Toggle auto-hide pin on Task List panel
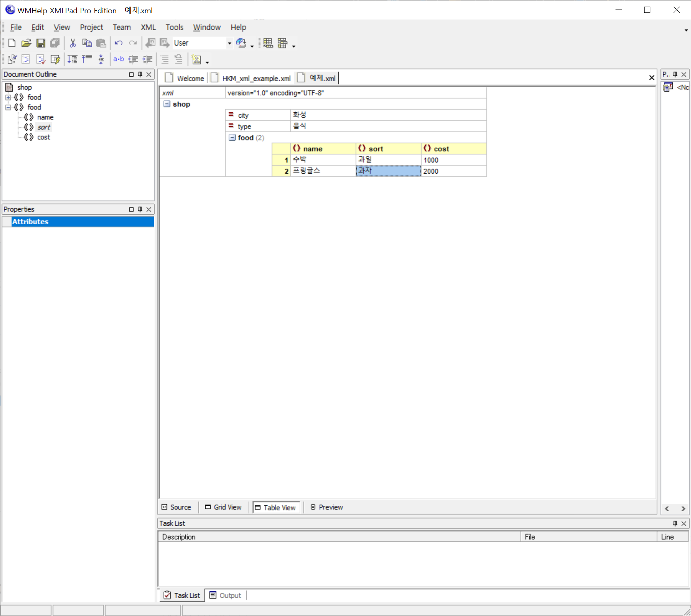 [675, 524]
